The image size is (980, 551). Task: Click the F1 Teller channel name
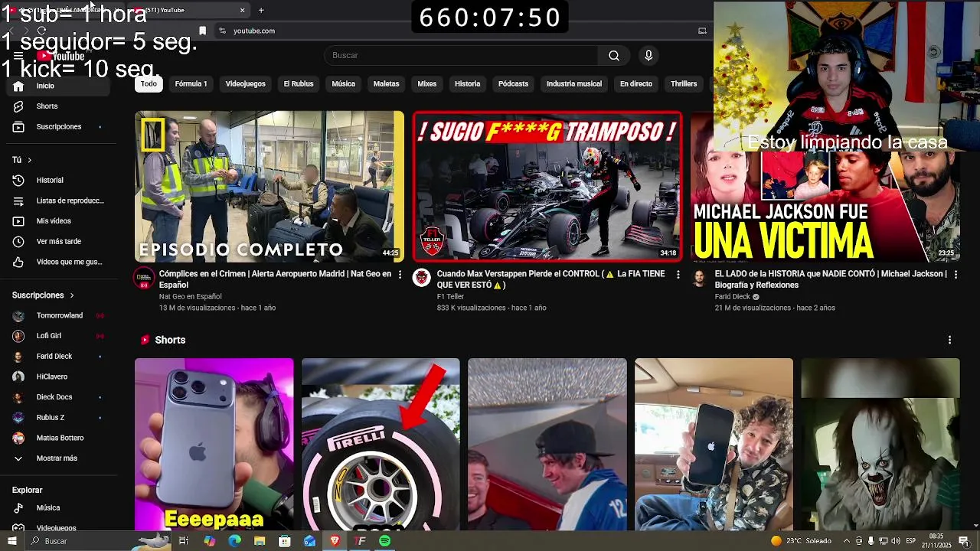pos(451,297)
